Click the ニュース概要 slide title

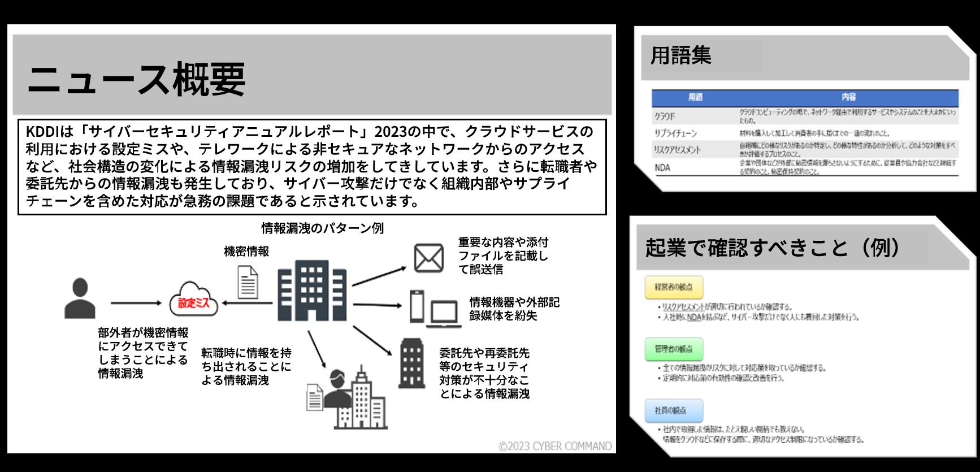pyautogui.click(x=136, y=79)
